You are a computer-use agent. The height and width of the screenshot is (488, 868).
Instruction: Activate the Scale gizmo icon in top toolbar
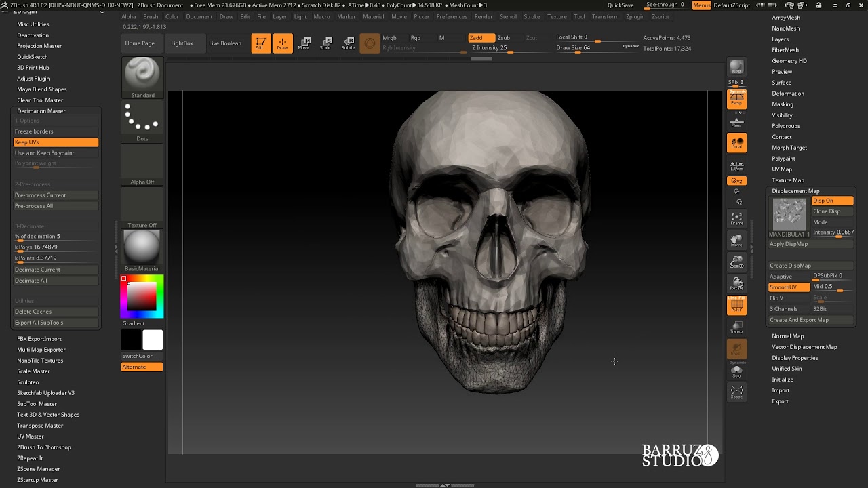click(x=326, y=43)
